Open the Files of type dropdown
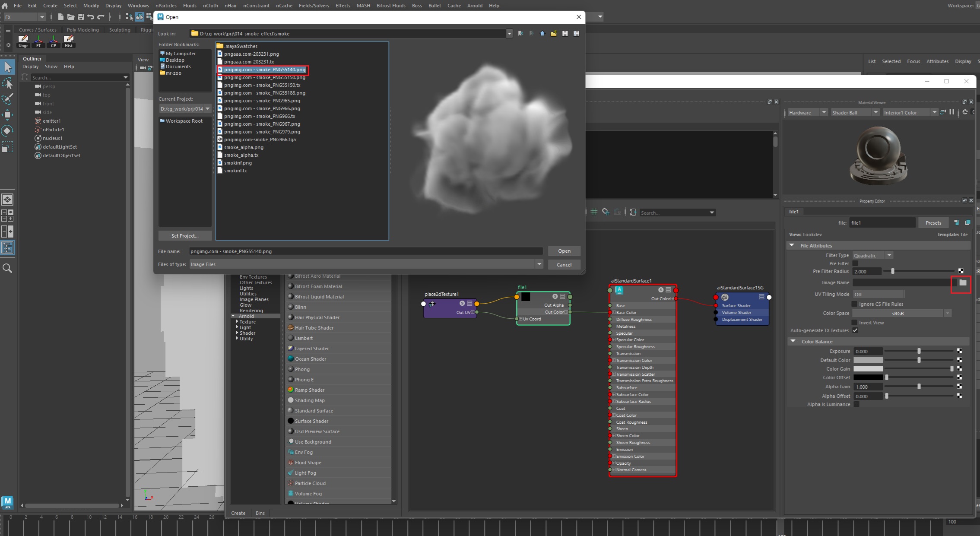 point(539,264)
